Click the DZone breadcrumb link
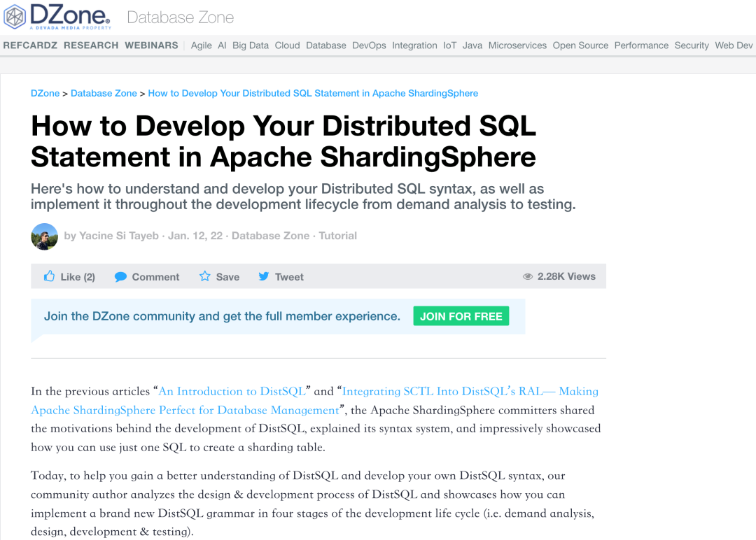Image resolution: width=756 pixels, height=540 pixels. 45,93
